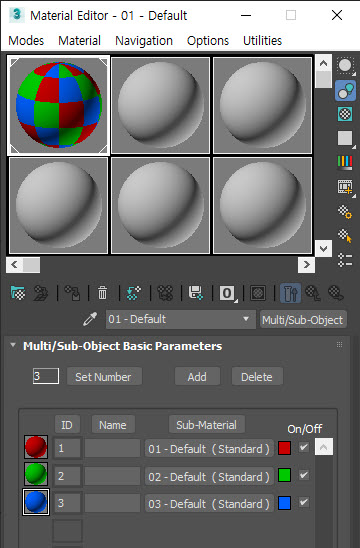The image size is (360, 548).
Task: Click the sample slots scroll up arrow
Action: [323, 63]
